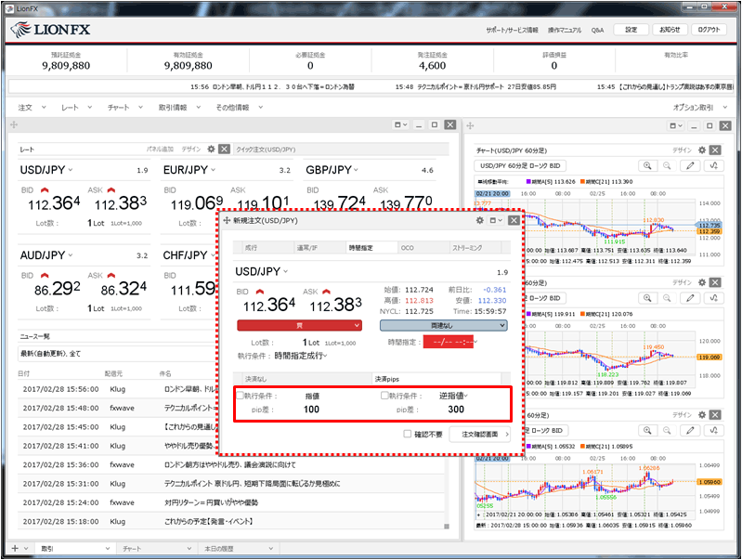Open 操作マニュアル link
The image size is (742, 560).
(565, 30)
